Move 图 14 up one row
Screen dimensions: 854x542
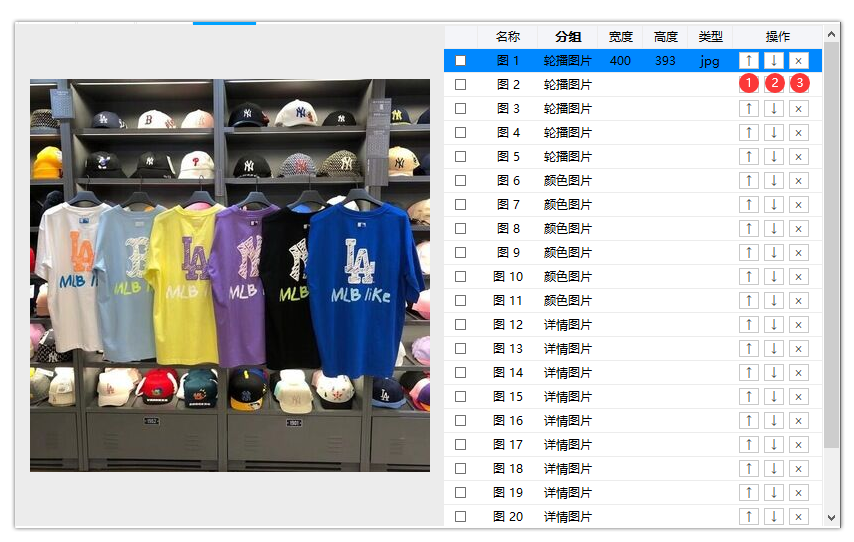[x=749, y=372]
